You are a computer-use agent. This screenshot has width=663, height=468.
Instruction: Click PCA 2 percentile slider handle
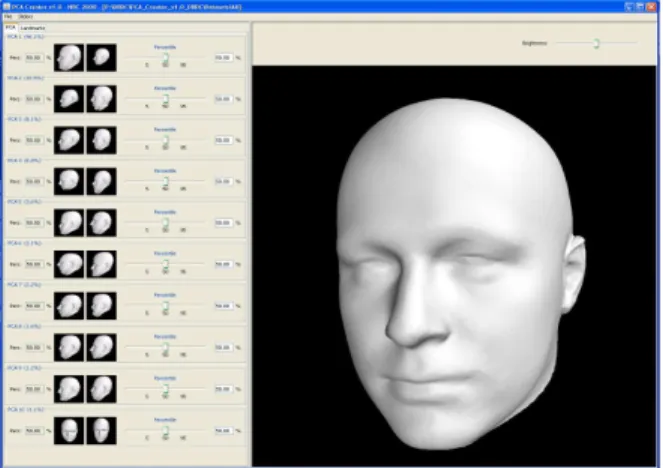[x=166, y=99]
